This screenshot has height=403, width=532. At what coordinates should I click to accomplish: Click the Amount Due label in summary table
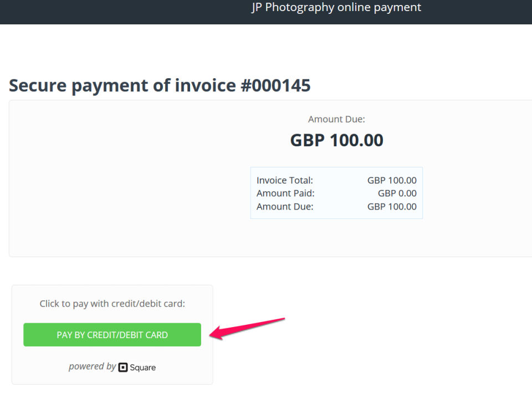point(285,207)
